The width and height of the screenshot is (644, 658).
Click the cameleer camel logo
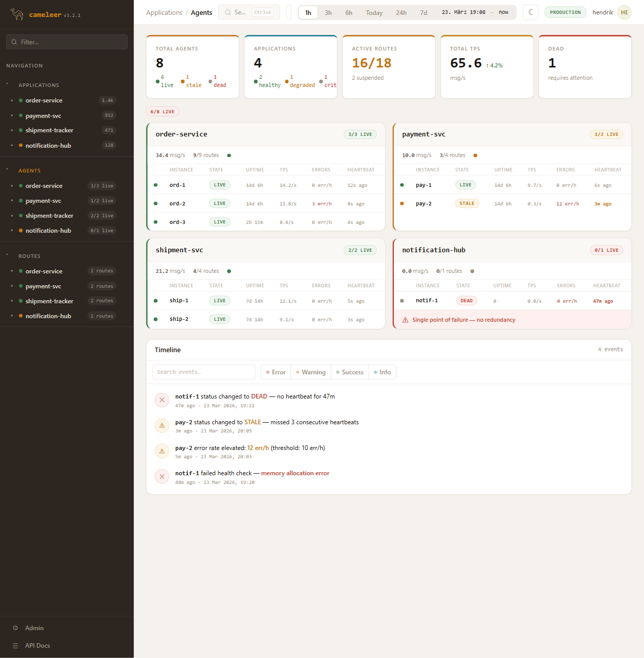coord(17,14)
